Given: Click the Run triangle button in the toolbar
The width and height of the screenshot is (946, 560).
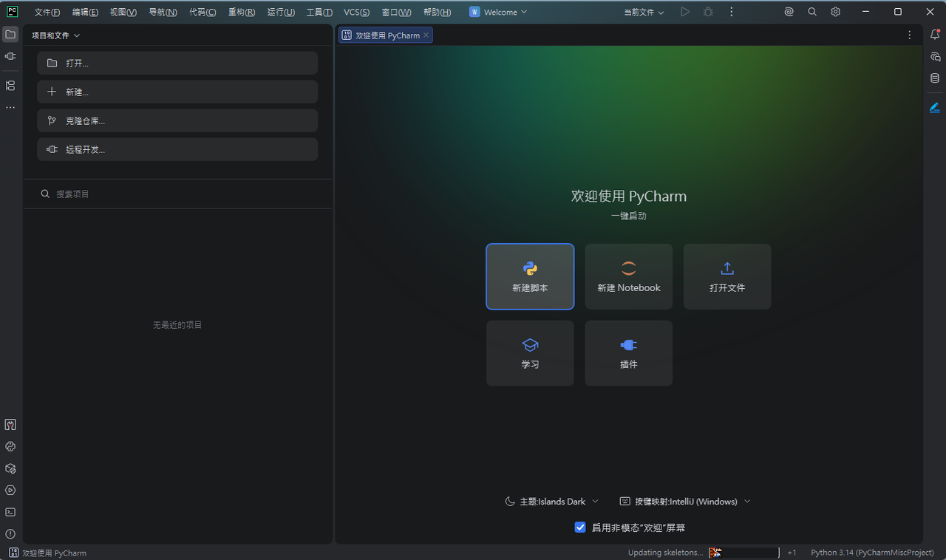Looking at the screenshot, I should [x=685, y=12].
